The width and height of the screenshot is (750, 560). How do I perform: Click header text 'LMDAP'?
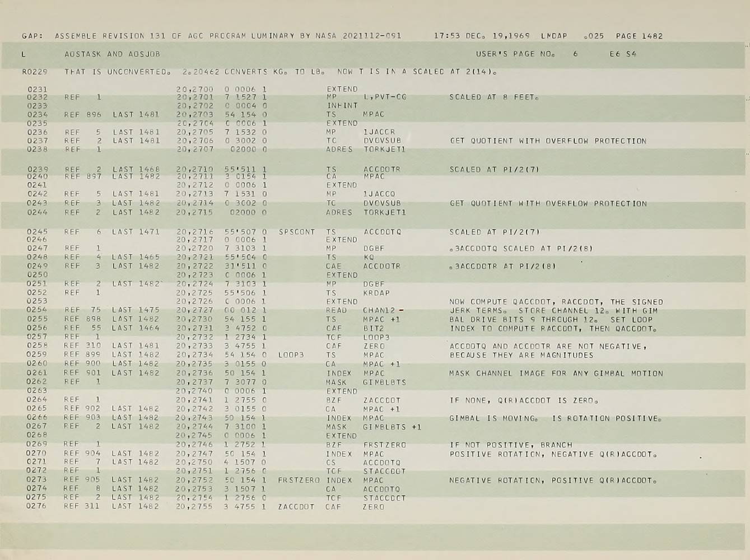pos(554,36)
